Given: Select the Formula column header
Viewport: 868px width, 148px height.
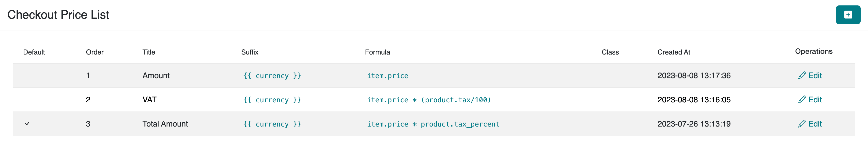Looking at the screenshot, I should tap(377, 52).
